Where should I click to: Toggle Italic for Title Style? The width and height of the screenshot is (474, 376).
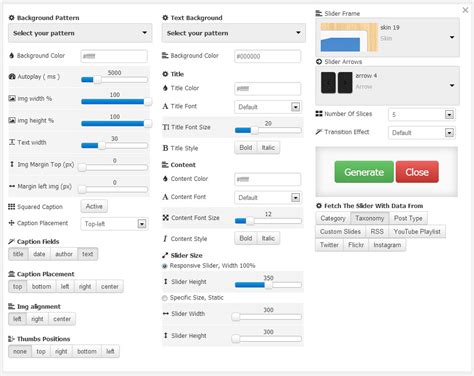268,147
